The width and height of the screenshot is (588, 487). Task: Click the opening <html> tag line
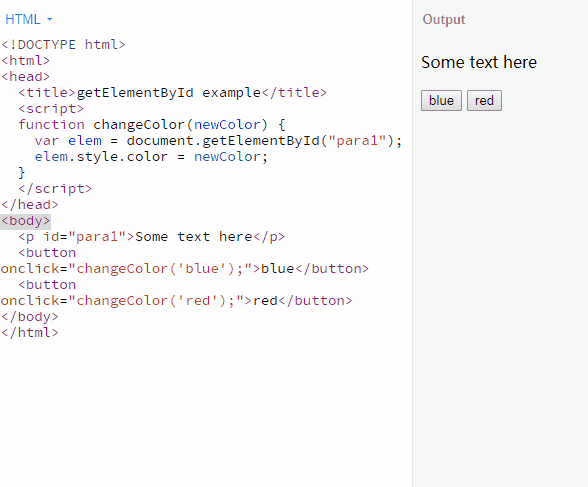click(26, 61)
